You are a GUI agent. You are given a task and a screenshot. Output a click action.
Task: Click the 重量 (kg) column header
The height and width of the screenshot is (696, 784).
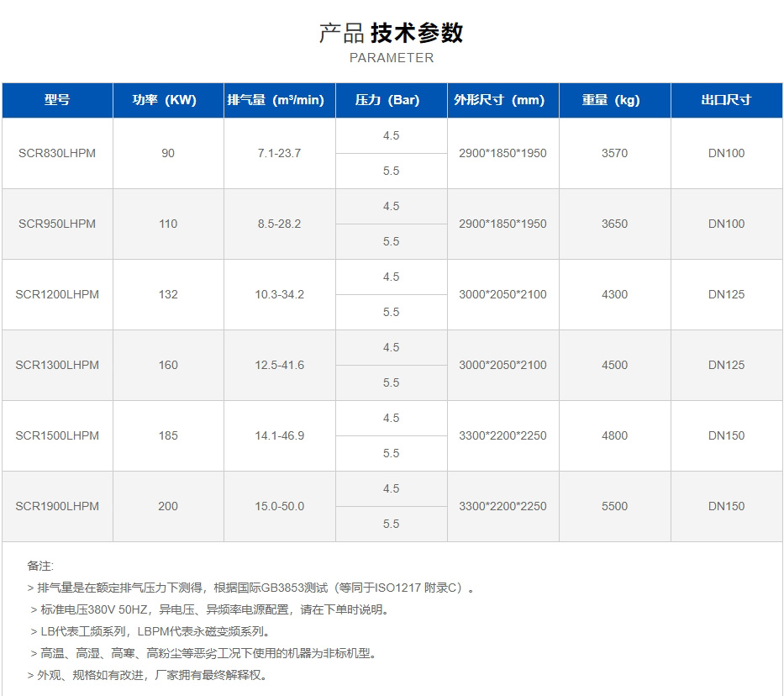tap(614, 100)
